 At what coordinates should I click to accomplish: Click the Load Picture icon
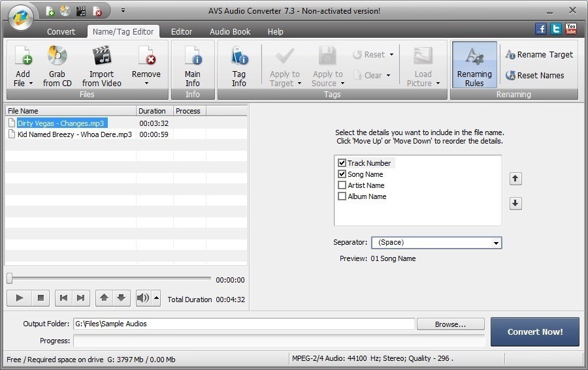(423, 56)
